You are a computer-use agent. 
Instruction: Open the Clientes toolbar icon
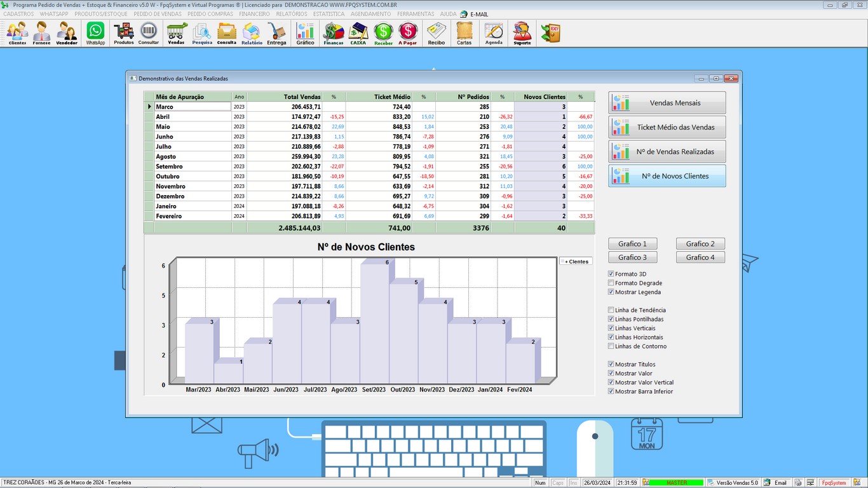pos(17,34)
